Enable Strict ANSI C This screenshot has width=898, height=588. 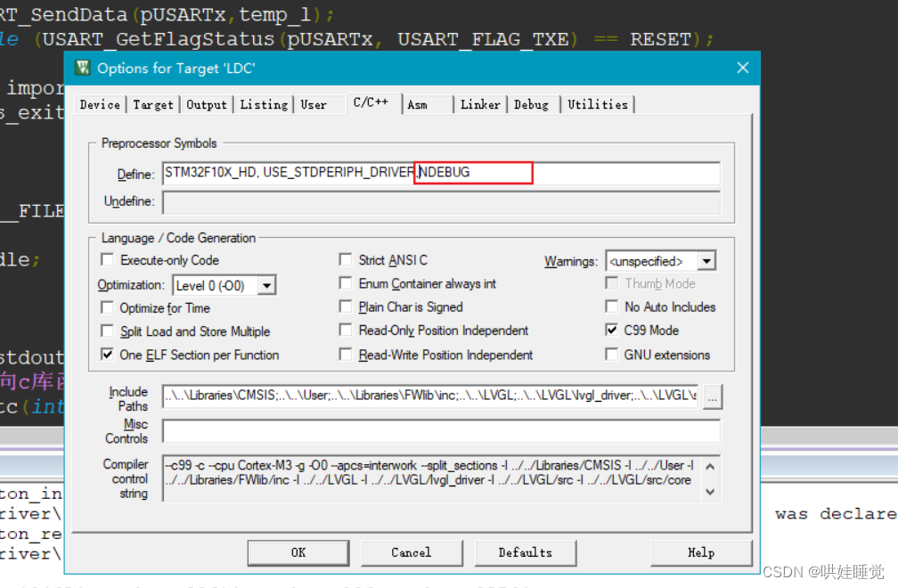[346, 260]
